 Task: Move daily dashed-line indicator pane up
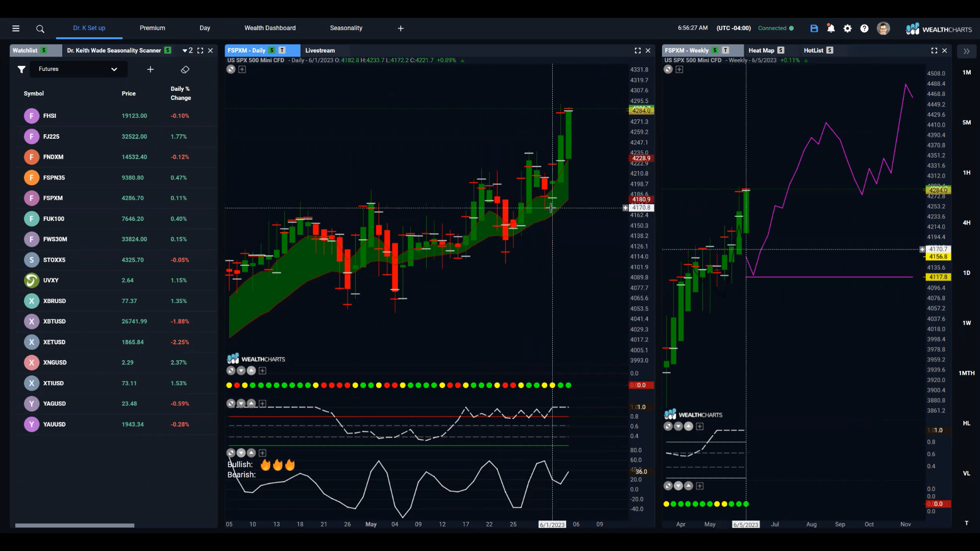pyautogui.click(x=251, y=404)
